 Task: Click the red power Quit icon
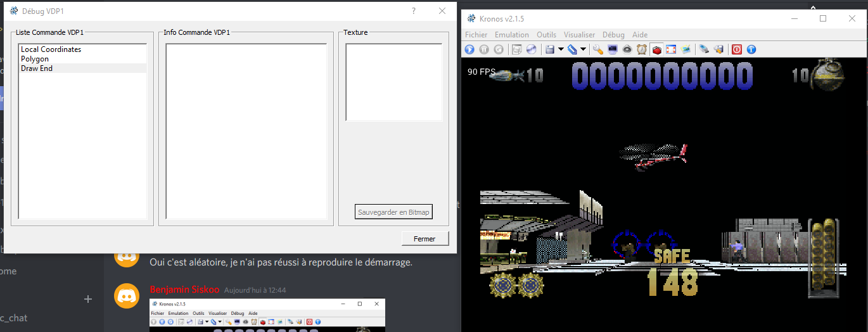(x=737, y=49)
